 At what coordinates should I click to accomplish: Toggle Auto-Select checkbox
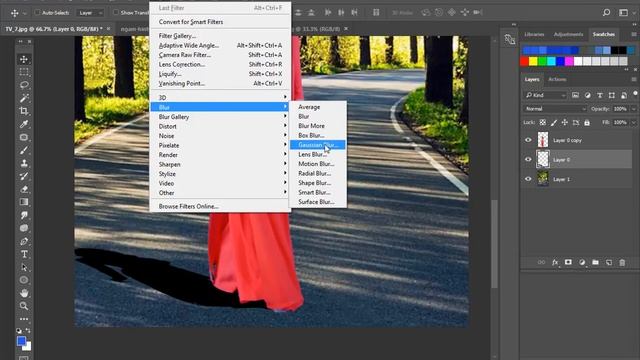[38, 13]
